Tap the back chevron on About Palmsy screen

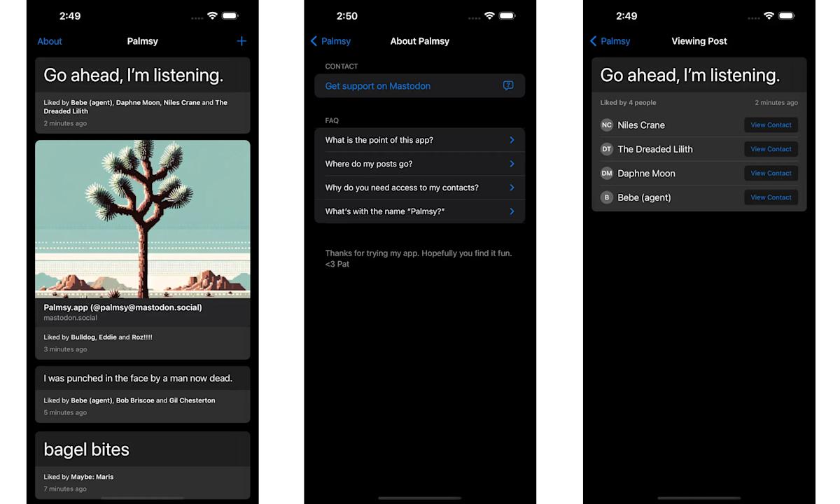click(x=314, y=41)
